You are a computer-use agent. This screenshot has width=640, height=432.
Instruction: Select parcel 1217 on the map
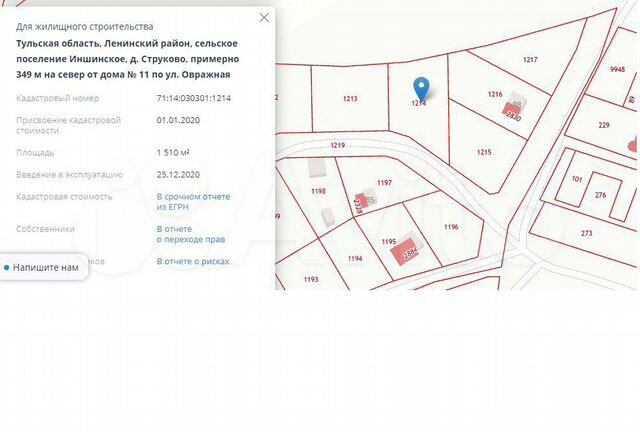pos(530,60)
